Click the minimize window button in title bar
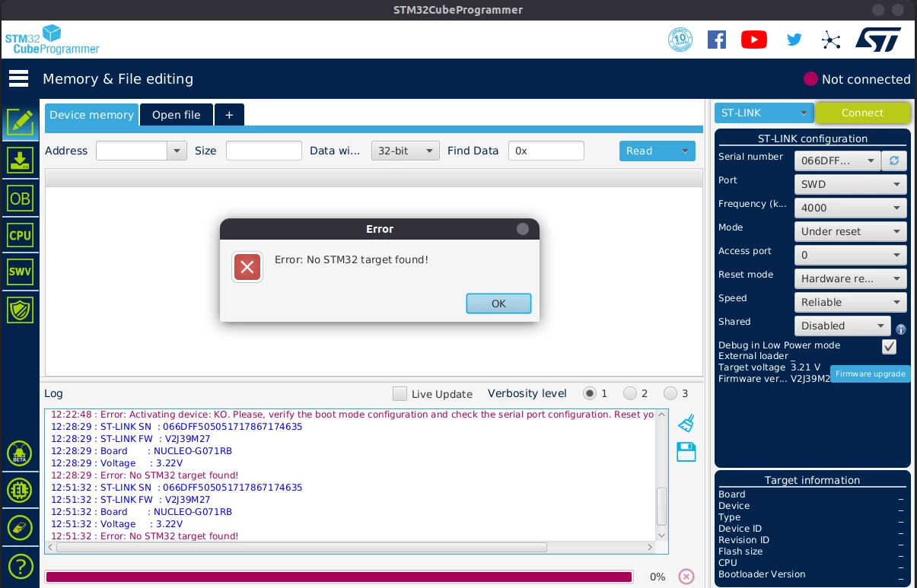 point(879,10)
